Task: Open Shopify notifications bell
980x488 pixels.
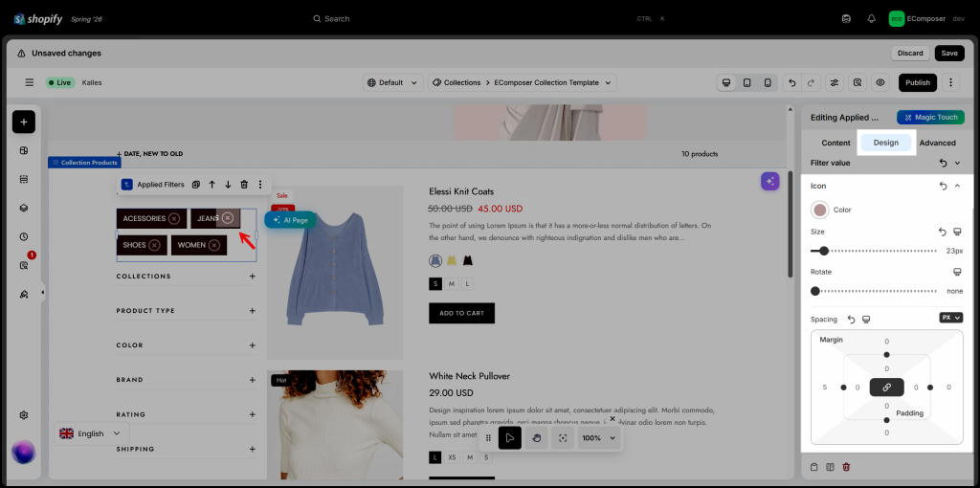Action: [871, 19]
